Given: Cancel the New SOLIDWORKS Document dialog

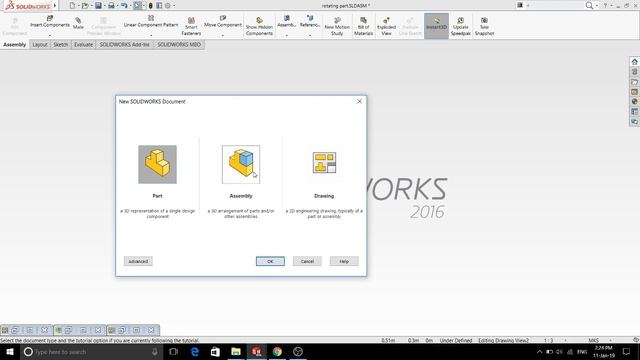Looking at the screenshot, I should 307,261.
